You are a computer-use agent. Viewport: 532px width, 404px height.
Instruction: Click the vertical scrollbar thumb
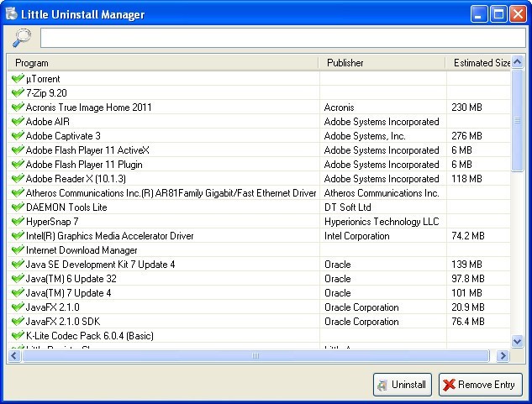[518, 120]
